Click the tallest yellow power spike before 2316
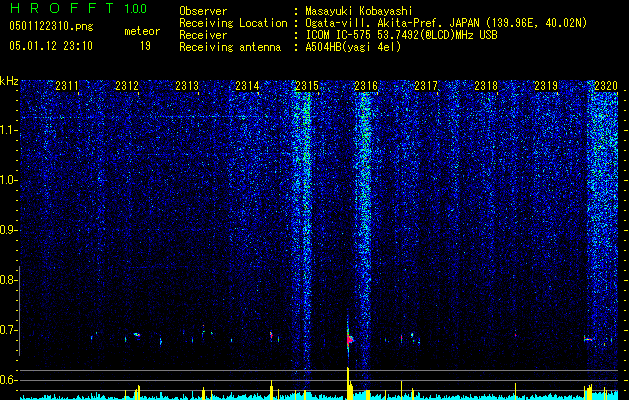 tap(348, 383)
